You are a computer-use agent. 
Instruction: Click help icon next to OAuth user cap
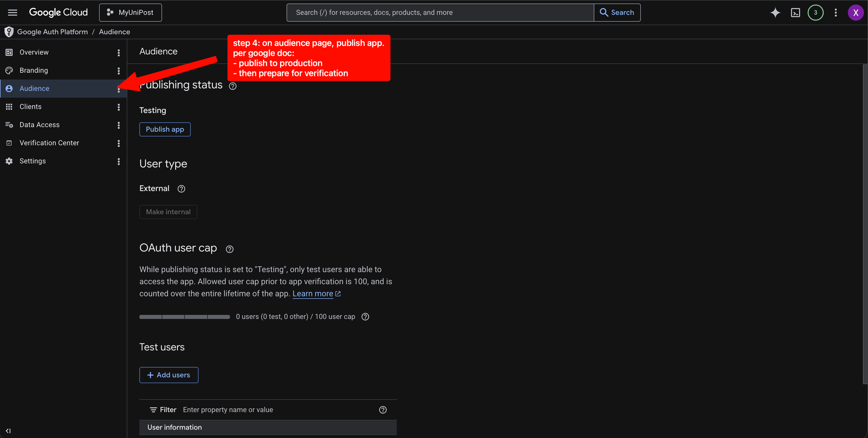pos(229,249)
